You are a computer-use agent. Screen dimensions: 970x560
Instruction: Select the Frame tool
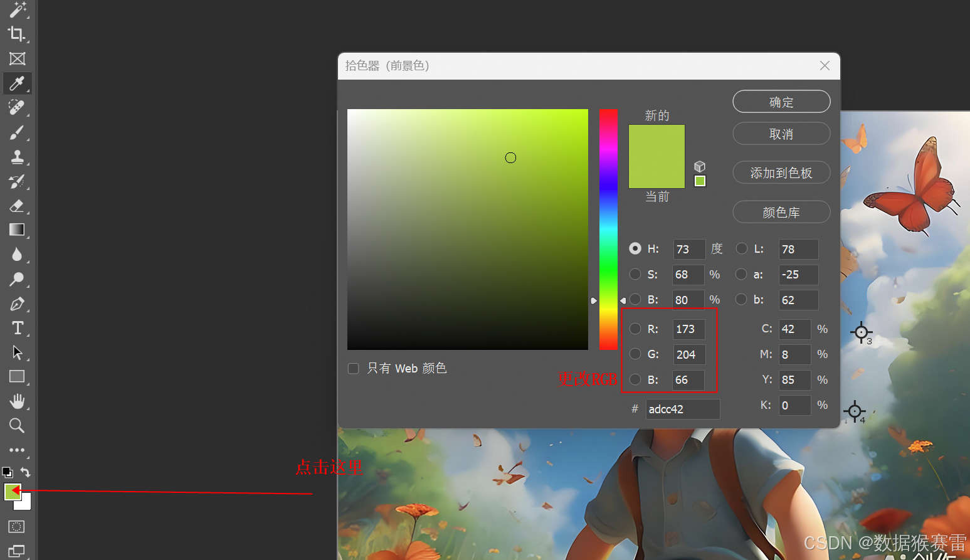tap(17, 59)
